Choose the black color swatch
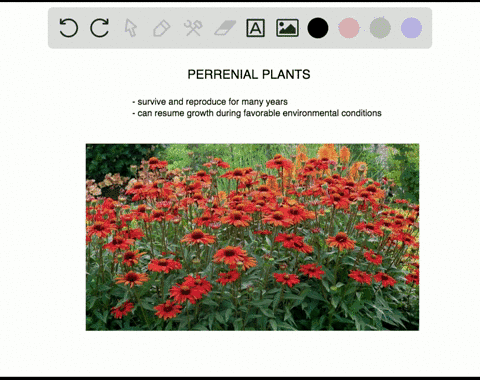Viewport: 480px width, 380px height. coord(318,28)
